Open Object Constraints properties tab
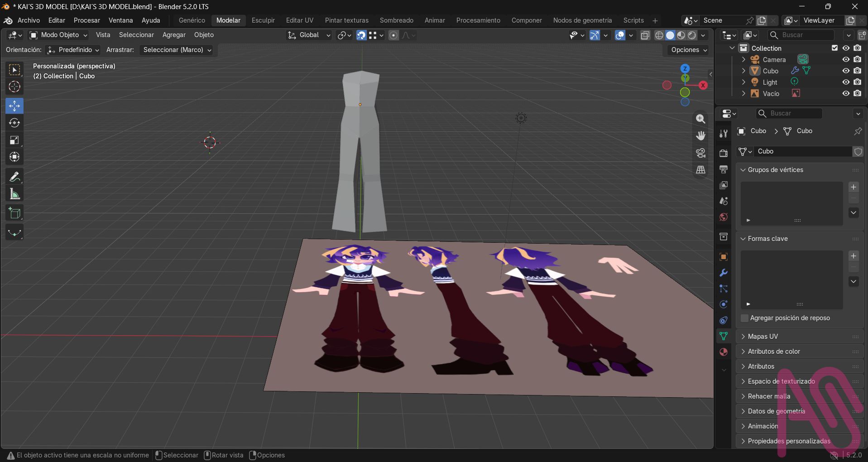 click(x=724, y=320)
